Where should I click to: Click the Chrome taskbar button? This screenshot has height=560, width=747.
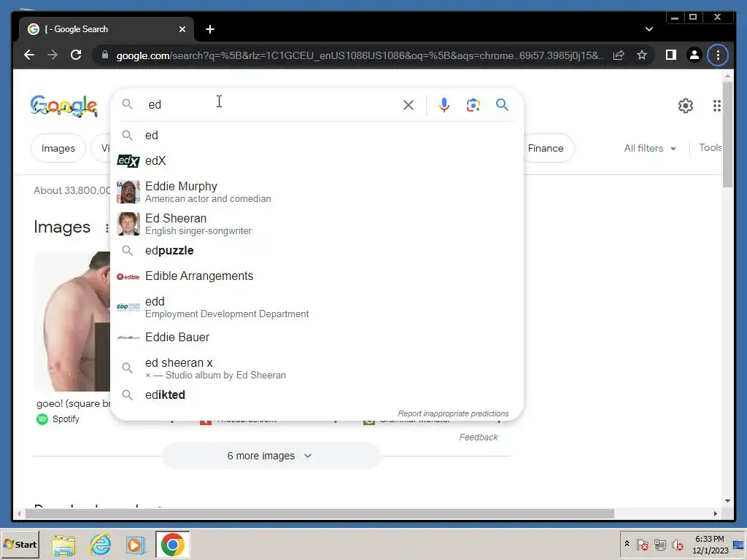pos(172,545)
